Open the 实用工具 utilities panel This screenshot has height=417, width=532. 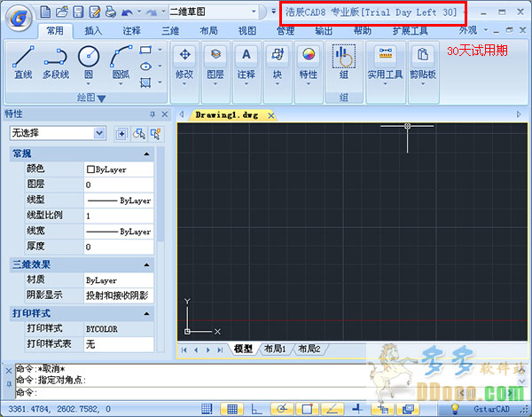coord(385,67)
